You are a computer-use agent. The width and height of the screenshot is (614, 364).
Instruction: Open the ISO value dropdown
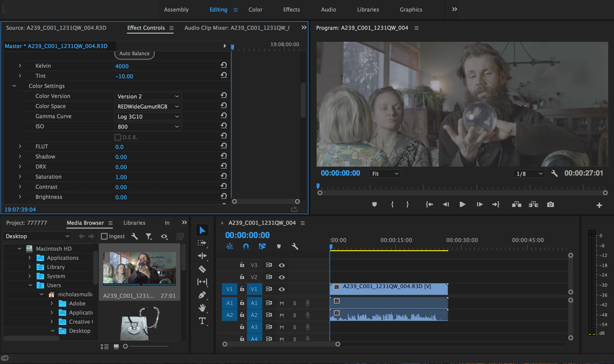click(148, 127)
